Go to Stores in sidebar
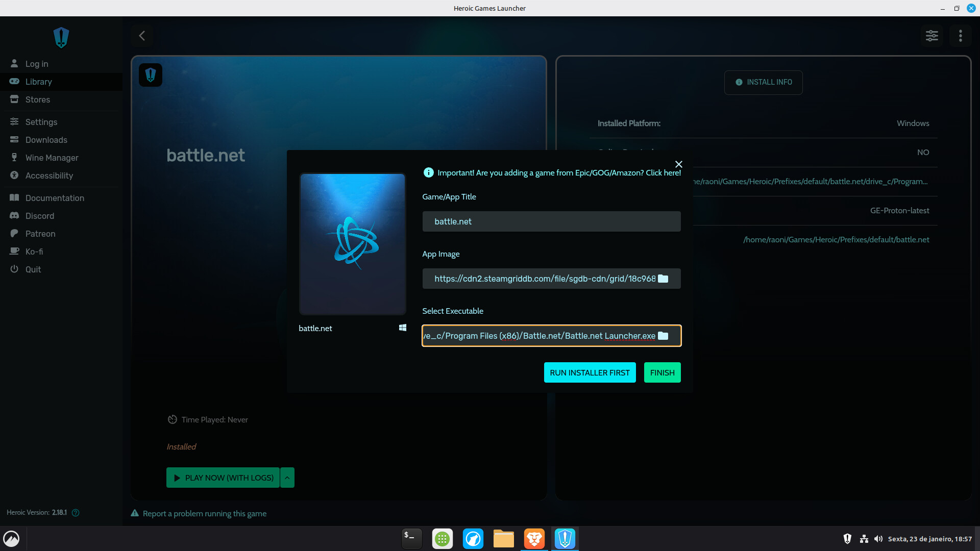 coord(38,99)
